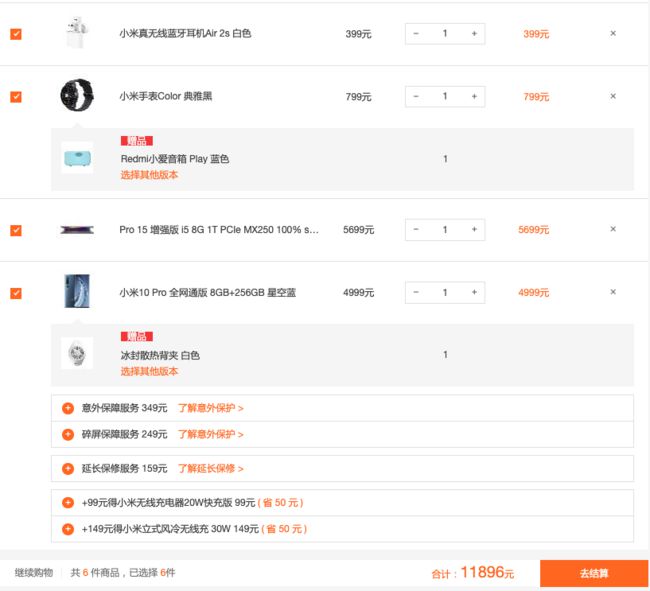Remove 小米手表Color from cart
The width and height of the screenshot is (650, 591).
(x=613, y=97)
